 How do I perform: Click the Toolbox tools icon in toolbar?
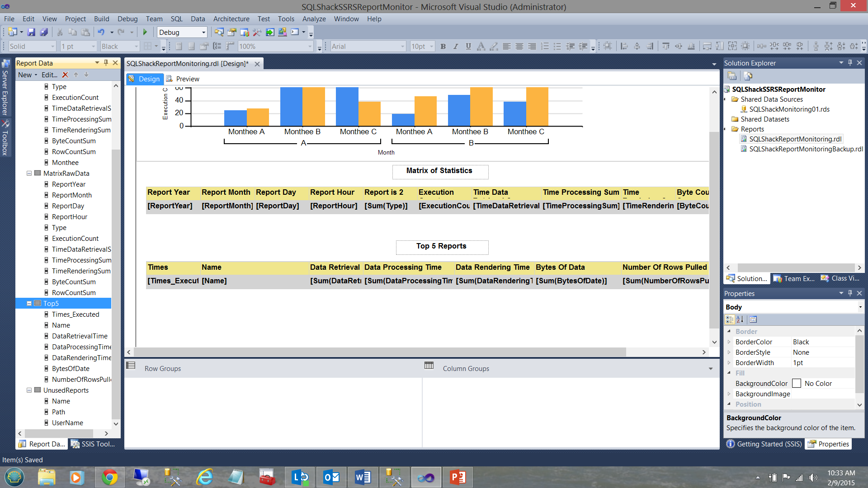pyautogui.click(x=257, y=32)
